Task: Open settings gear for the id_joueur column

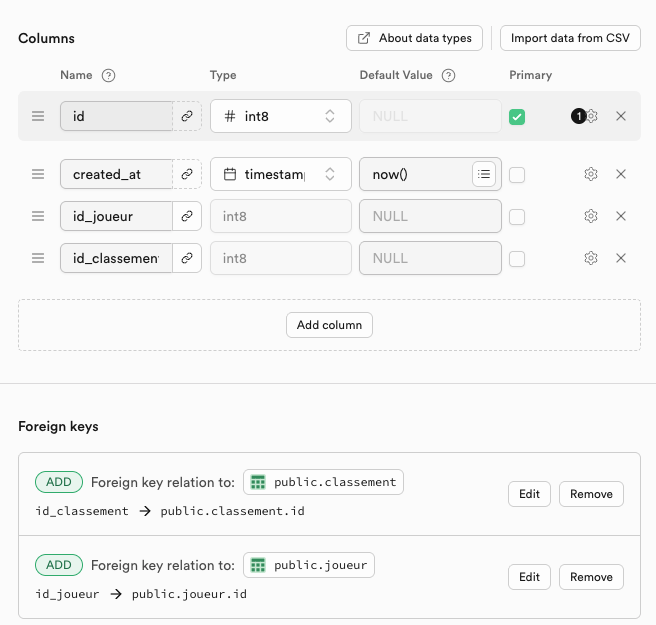Action: coord(591,216)
